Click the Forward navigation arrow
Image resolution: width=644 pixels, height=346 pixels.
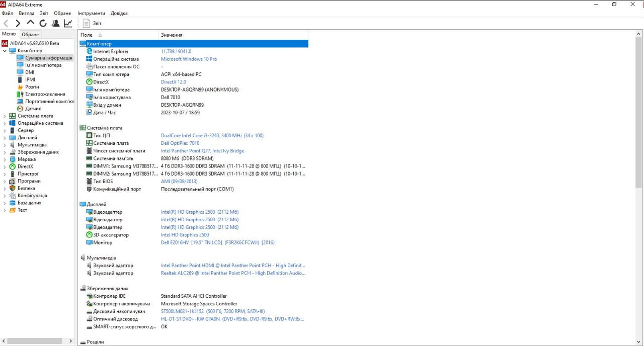18,23
